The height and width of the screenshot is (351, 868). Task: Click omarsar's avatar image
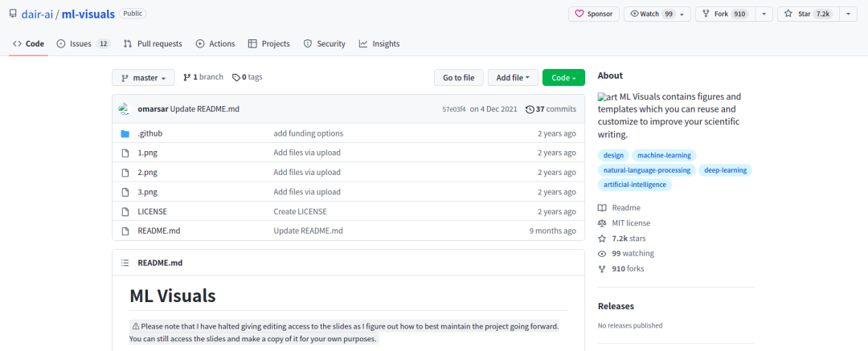125,109
